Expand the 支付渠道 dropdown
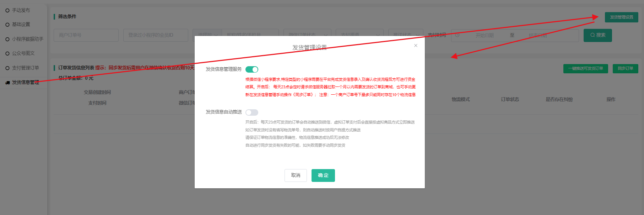Viewport: 644px width, 215px height. 359,33
